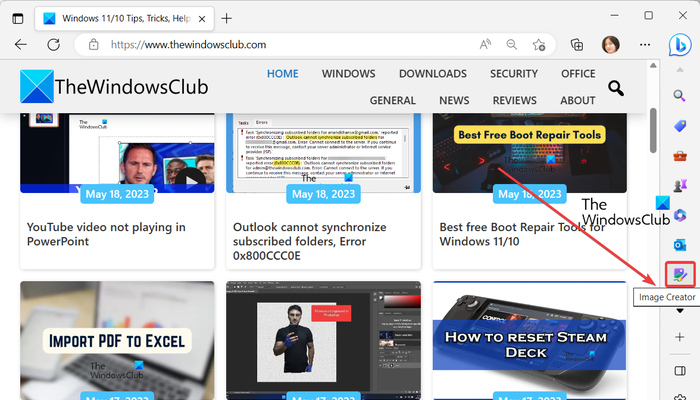
Task: Add this page to favorites star
Action: [x=539, y=45]
